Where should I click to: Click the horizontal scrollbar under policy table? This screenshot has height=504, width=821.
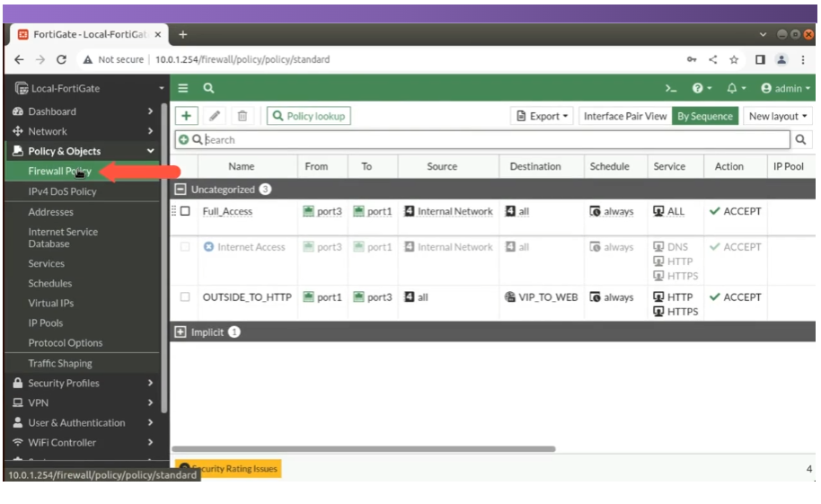(364, 448)
